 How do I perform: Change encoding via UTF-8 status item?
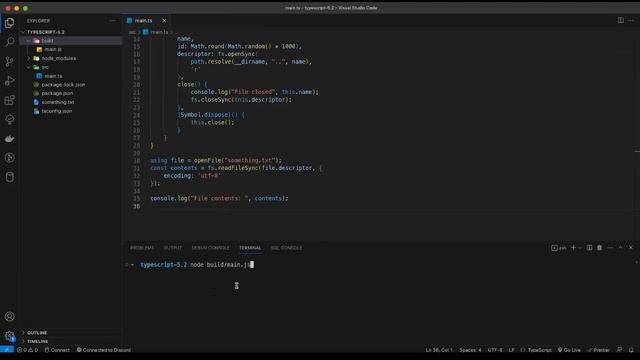click(495, 350)
